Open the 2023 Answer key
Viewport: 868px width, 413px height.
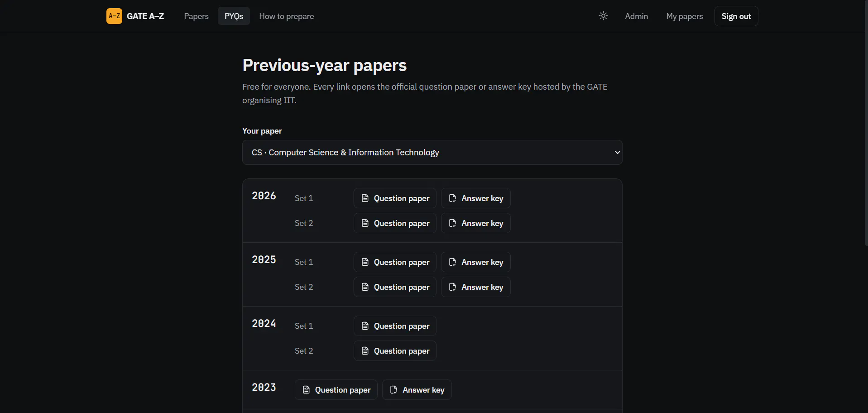tap(417, 390)
